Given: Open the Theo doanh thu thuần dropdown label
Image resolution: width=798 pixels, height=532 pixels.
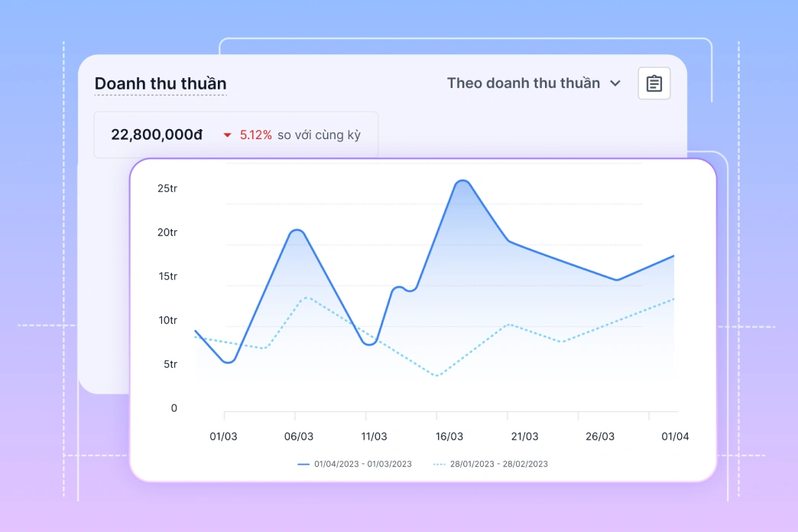Looking at the screenshot, I should point(524,83).
